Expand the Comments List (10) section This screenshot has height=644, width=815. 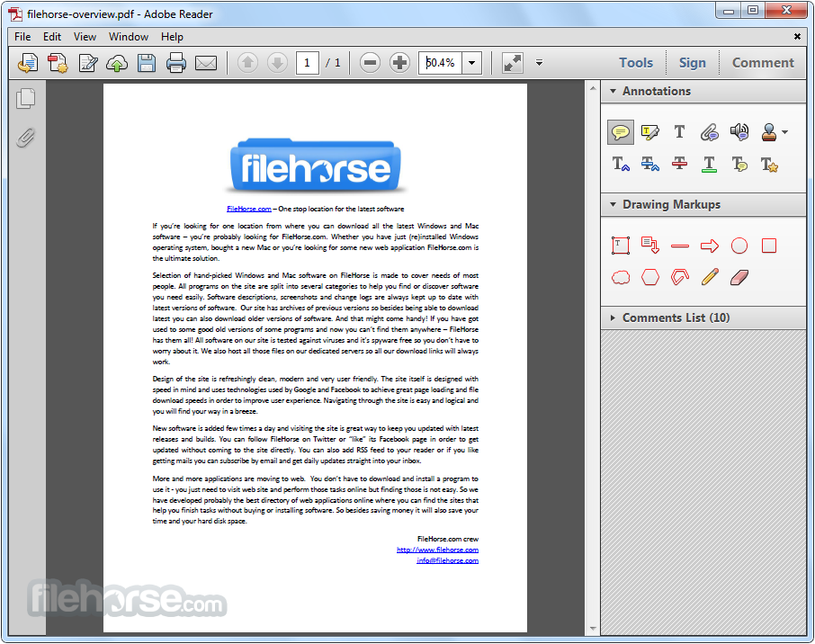[x=613, y=318]
